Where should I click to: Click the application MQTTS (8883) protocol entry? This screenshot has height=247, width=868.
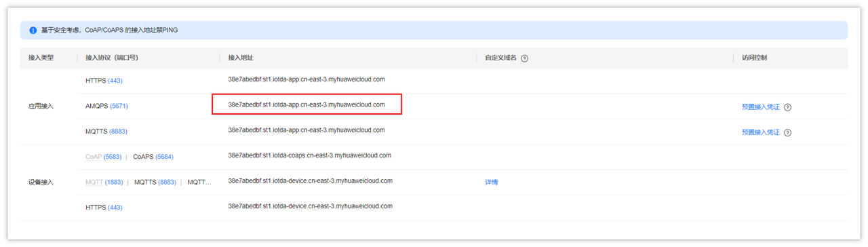point(106,132)
